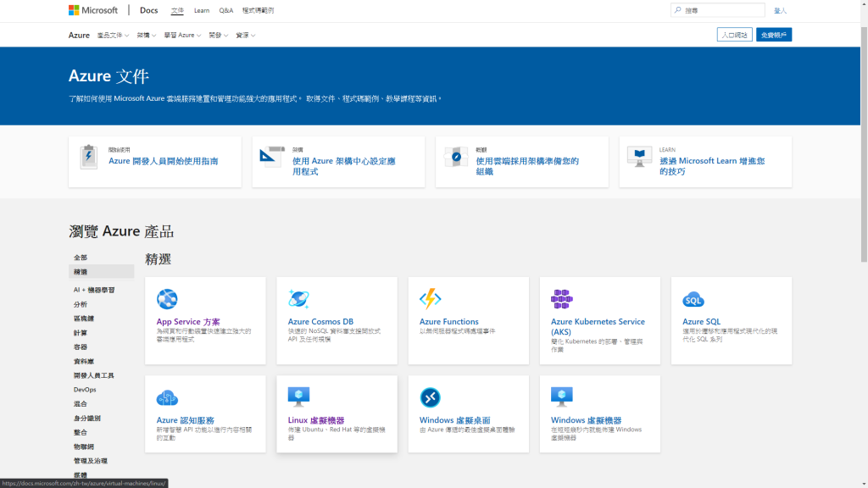Open the Azure Cosmos DB title link
The width and height of the screenshot is (868, 488).
[320, 321]
